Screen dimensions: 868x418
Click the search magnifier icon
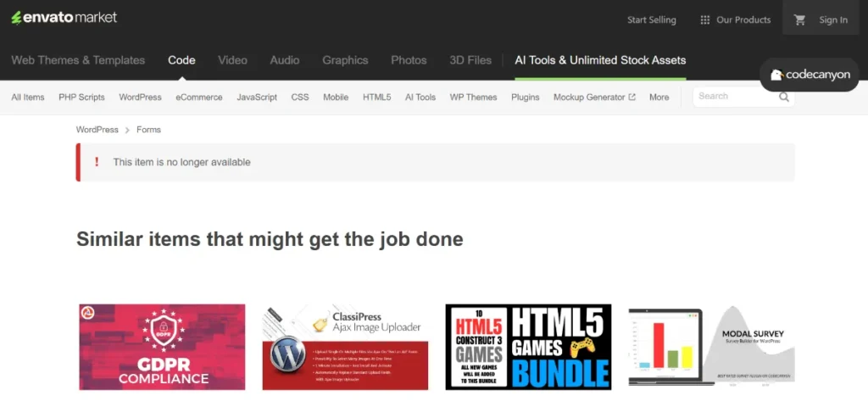click(784, 97)
